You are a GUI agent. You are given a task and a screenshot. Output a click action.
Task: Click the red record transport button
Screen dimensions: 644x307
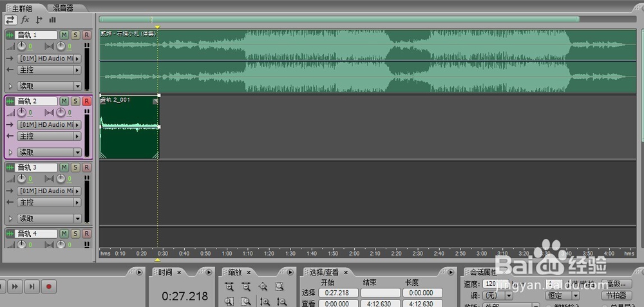click(x=48, y=286)
